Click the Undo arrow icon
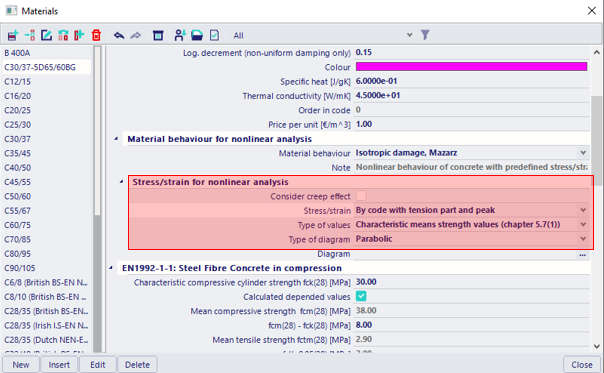The width and height of the screenshot is (604, 373). (119, 36)
